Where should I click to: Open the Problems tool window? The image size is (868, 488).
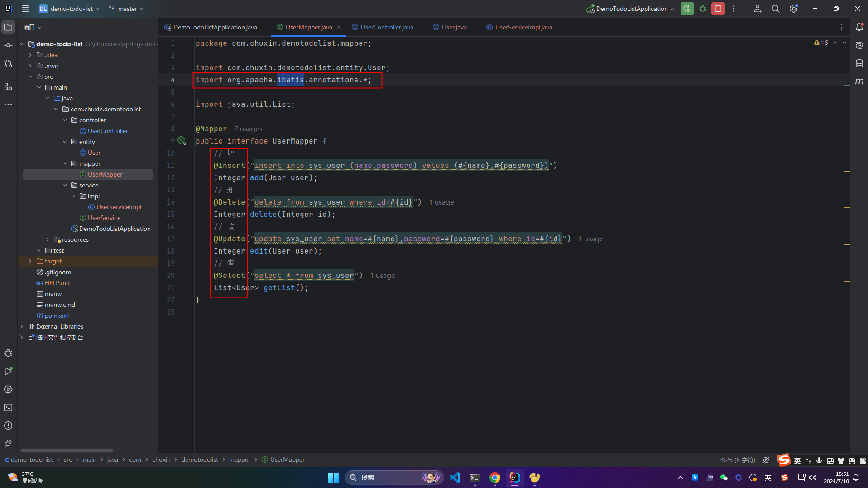tap(8, 426)
